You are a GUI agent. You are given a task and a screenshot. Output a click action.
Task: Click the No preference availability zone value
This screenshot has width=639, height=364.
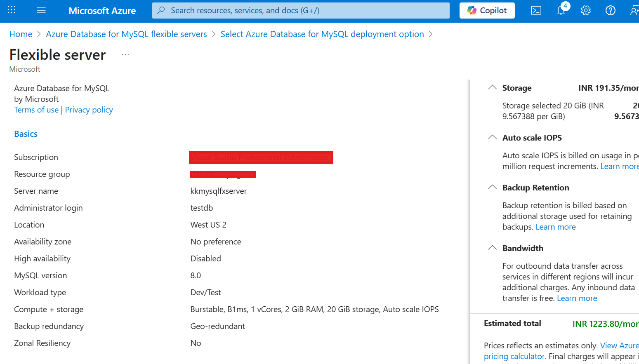click(x=216, y=242)
